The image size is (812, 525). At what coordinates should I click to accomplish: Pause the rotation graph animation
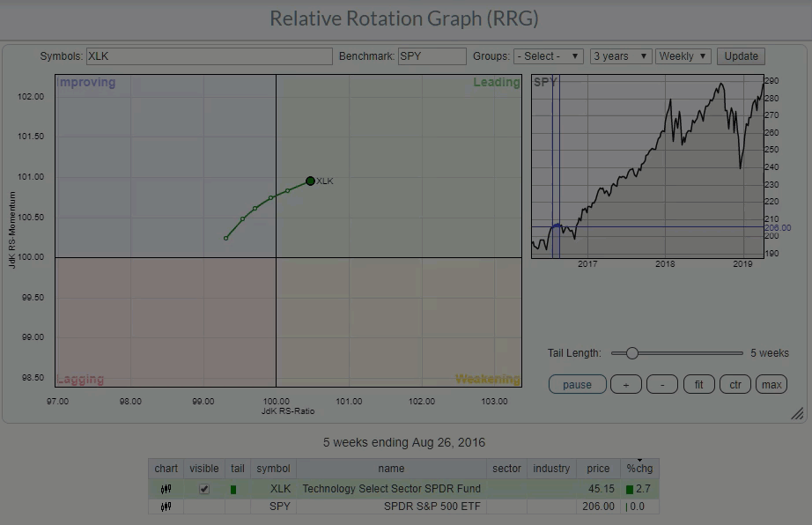577,385
